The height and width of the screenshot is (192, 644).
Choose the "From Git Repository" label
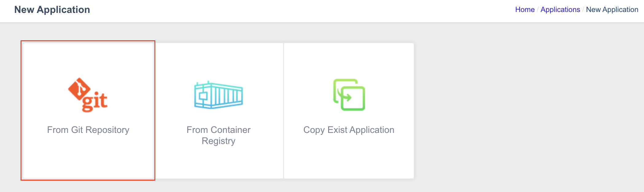[88, 130]
